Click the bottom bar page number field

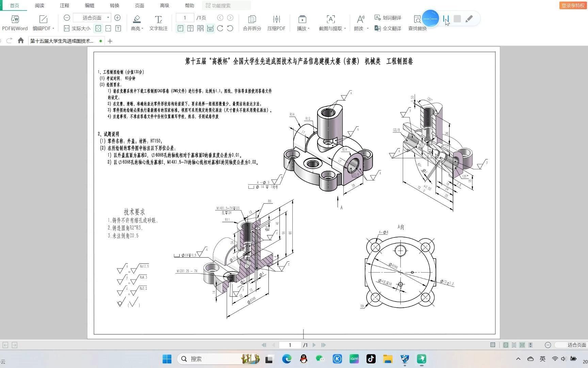point(290,345)
